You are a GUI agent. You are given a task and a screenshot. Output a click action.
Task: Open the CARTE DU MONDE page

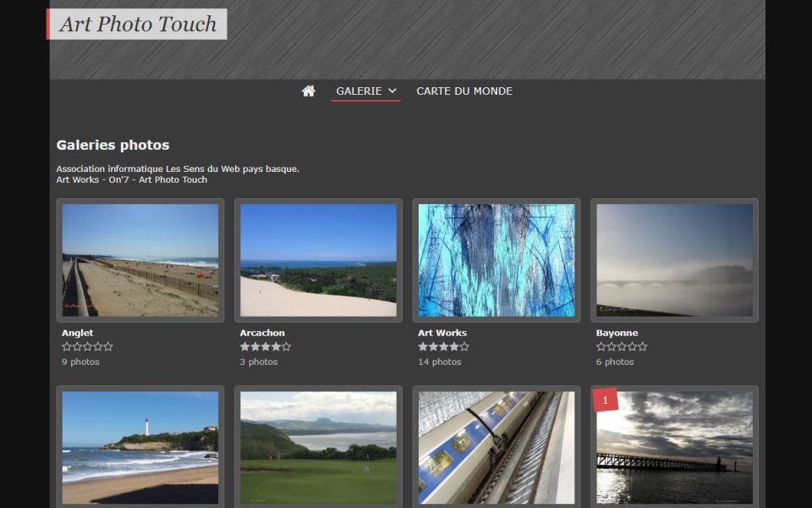pyautogui.click(x=464, y=91)
